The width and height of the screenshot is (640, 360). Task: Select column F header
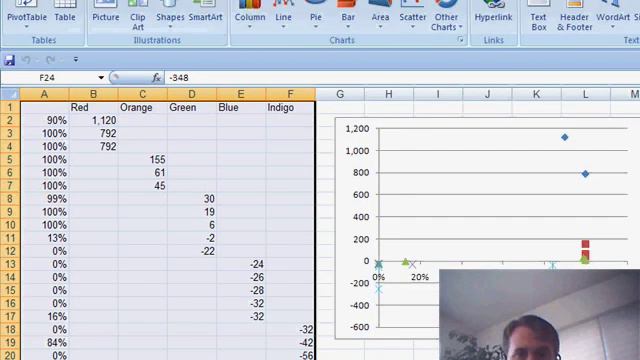[290, 94]
